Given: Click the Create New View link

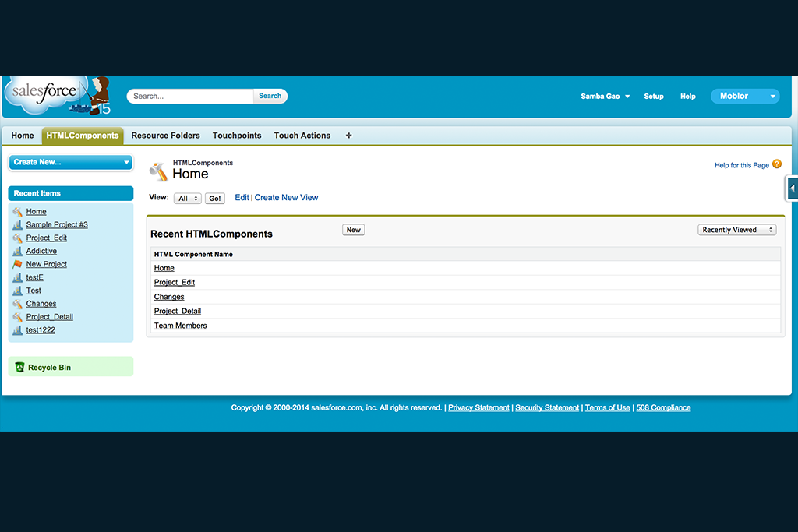Looking at the screenshot, I should click(286, 197).
